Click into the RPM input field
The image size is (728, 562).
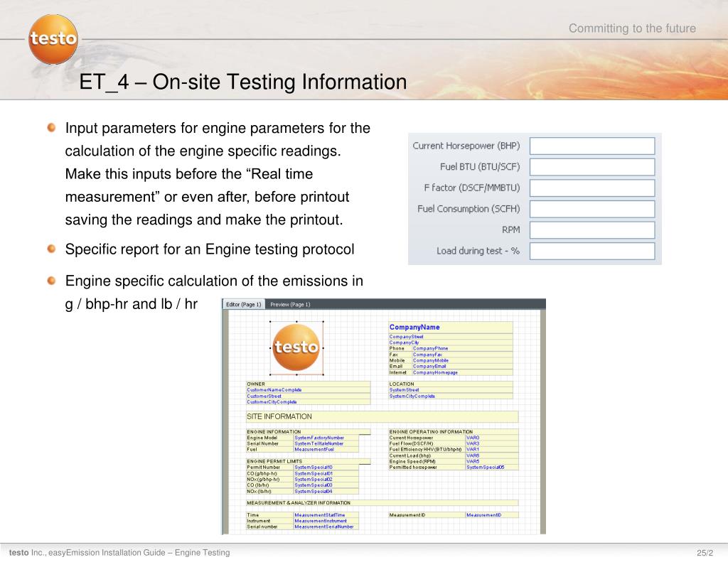click(x=592, y=229)
